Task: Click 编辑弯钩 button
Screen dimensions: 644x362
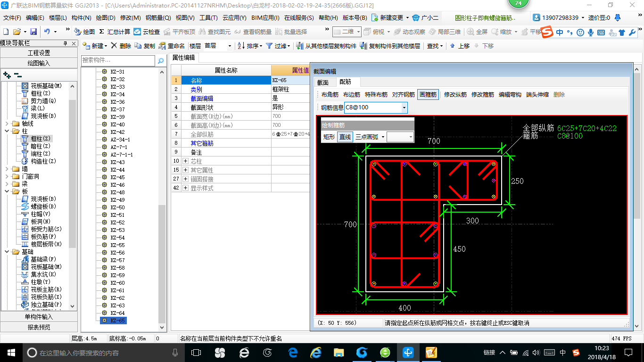Action: 510,95
